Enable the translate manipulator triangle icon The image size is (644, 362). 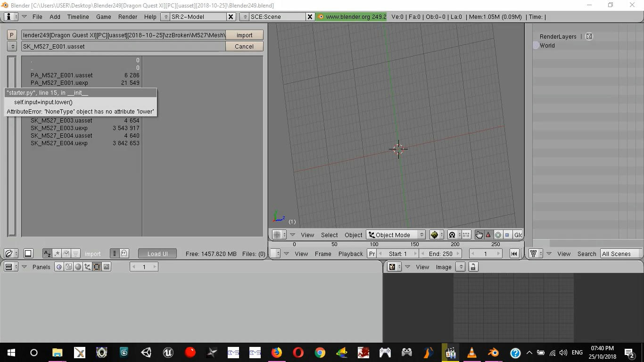pyautogui.click(x=488, y=235)
